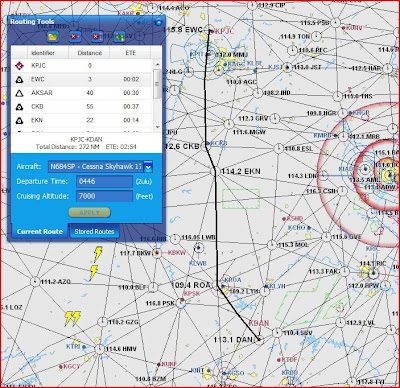Click the Identifier column header
This screenshot has width=400, height=388.
pos(43,53)
